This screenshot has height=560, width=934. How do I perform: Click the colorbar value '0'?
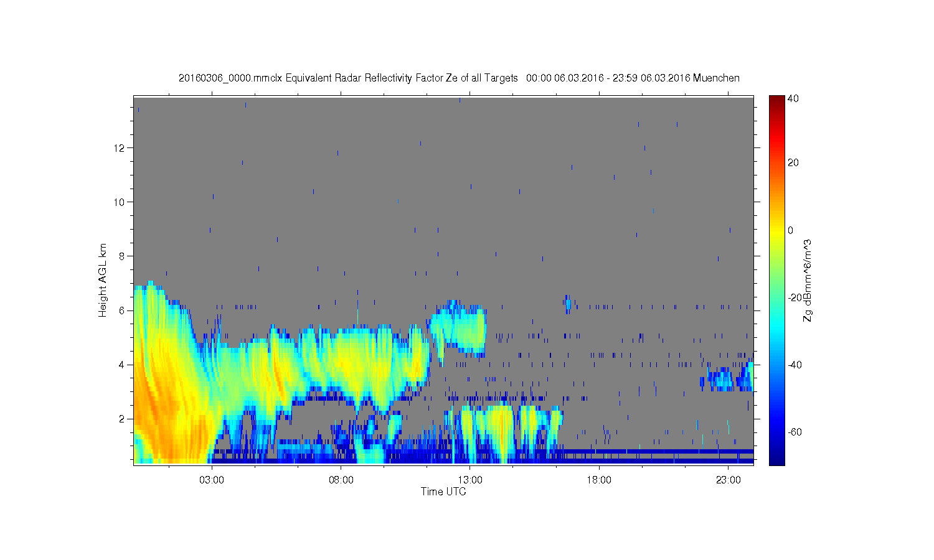[x=791, y=230]
